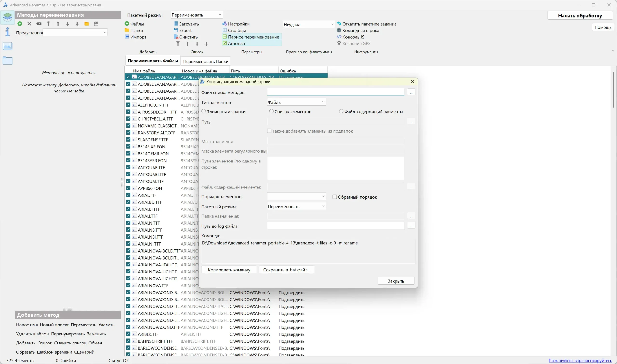617x364 pixels.
Task: Open the image preview sidebar icon
Action: (7, 46)
